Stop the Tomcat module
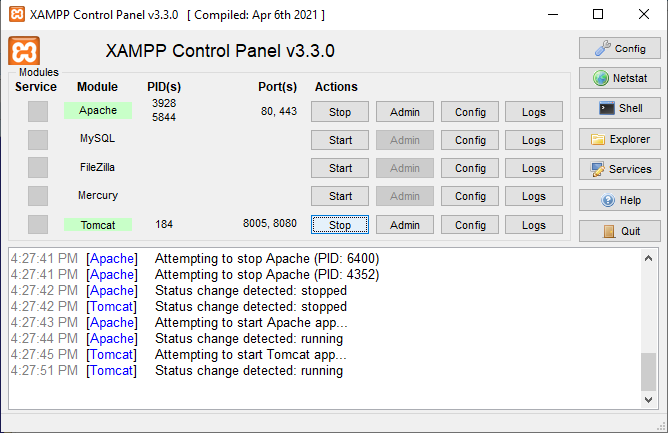The image size is (668, 433). [340, 225]
